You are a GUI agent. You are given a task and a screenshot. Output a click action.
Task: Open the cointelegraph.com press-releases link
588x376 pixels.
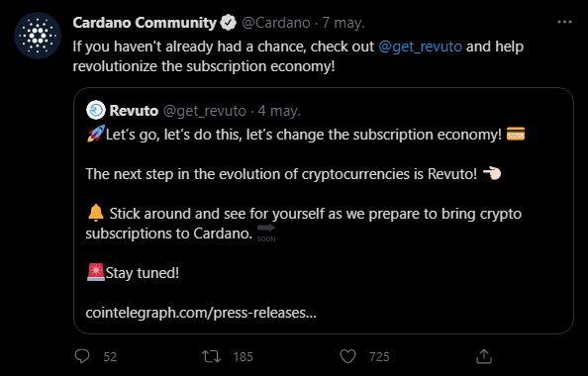[201, 313]
